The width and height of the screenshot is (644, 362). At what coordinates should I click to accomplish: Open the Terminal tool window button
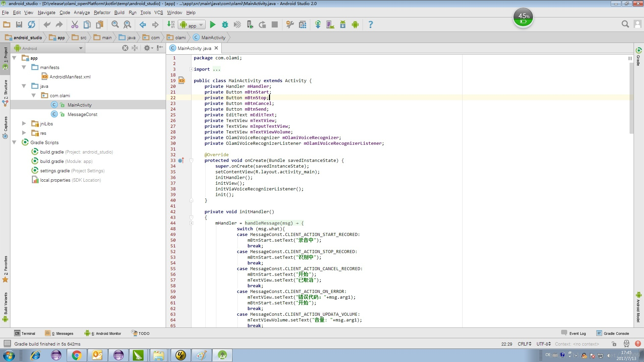pyautogui.click(x=25, y=333)
